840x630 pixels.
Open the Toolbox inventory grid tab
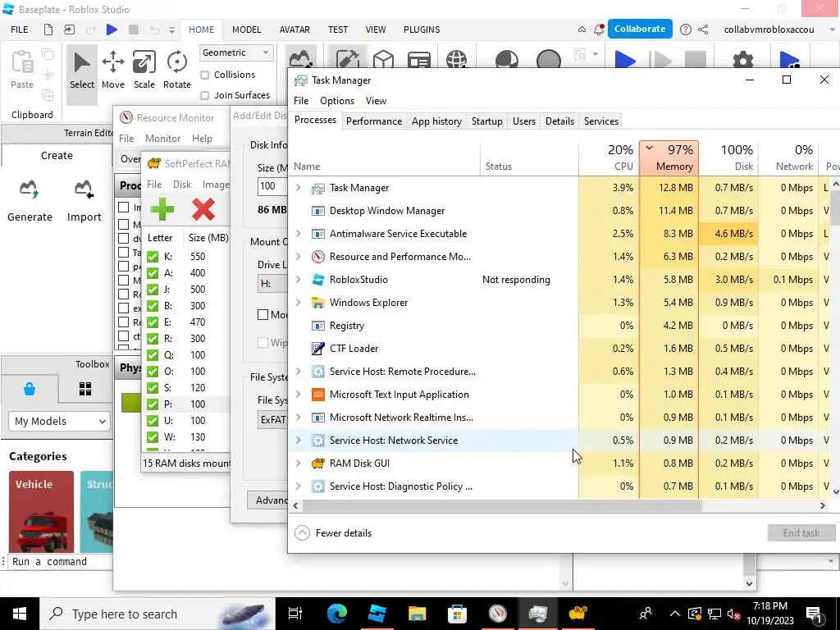pyautogui.click(x=85, y=388)
